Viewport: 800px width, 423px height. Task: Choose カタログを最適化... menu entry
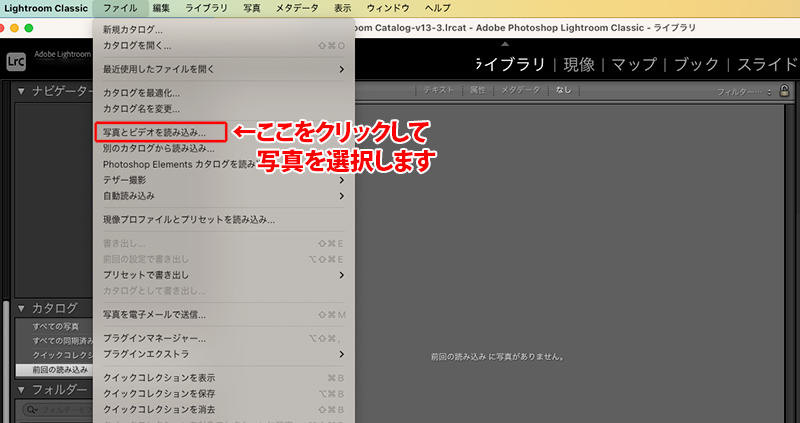pyautogui.click(x=223, y=93)
